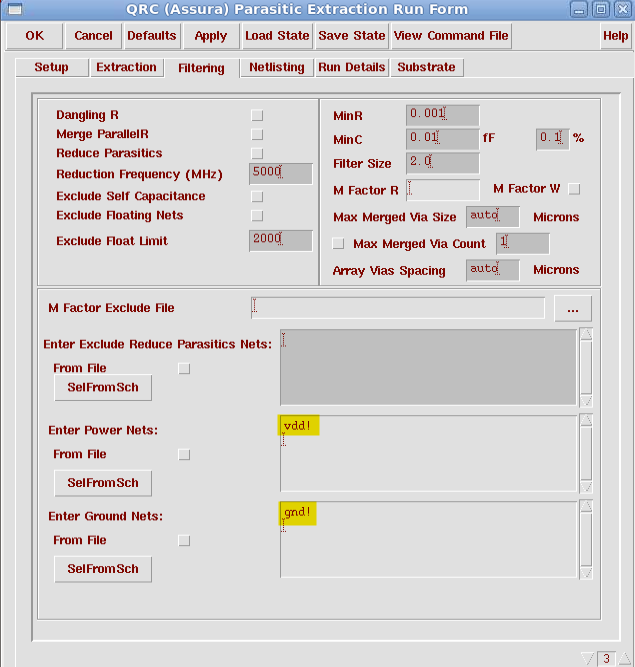
Task: Click the Reduction Frequency input field
Action: [280, 173]
